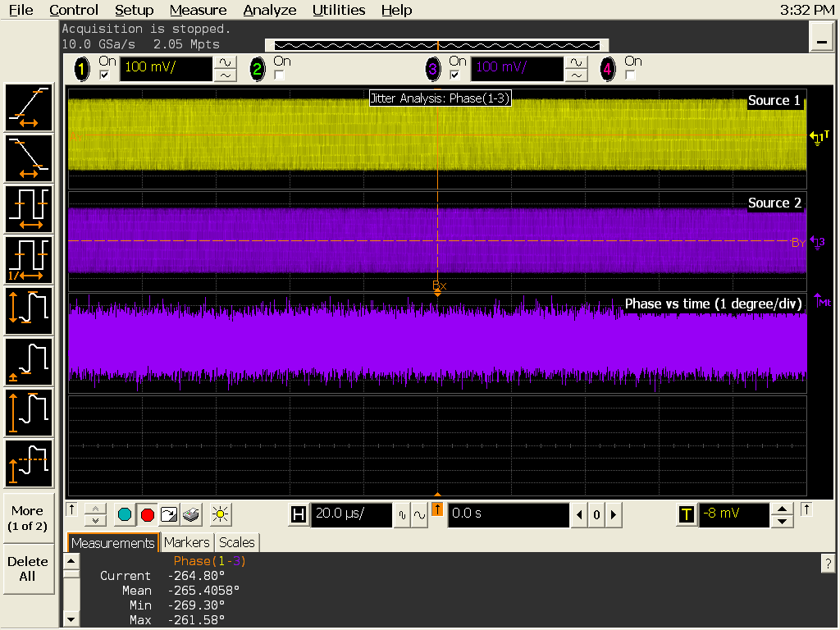Click the printer icon in toolbar
Screen dimensions: 840x630
tap(191, 515)
